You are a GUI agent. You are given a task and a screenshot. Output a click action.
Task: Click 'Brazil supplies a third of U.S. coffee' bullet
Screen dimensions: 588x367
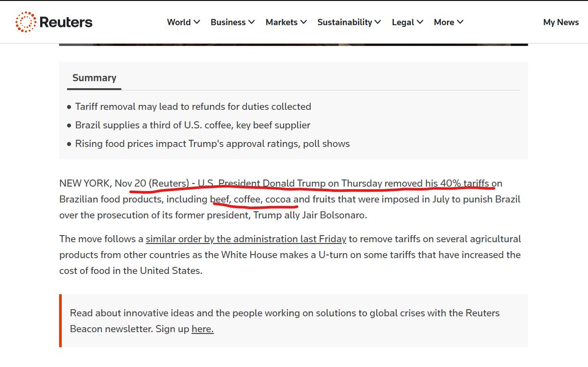[x=193, y=125]
